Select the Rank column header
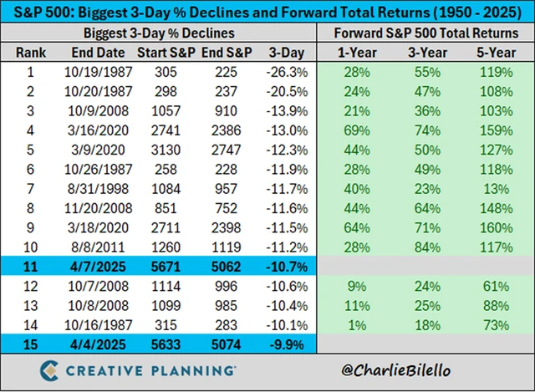The height and width of the screenshot is (392, 535). (32, 52)
